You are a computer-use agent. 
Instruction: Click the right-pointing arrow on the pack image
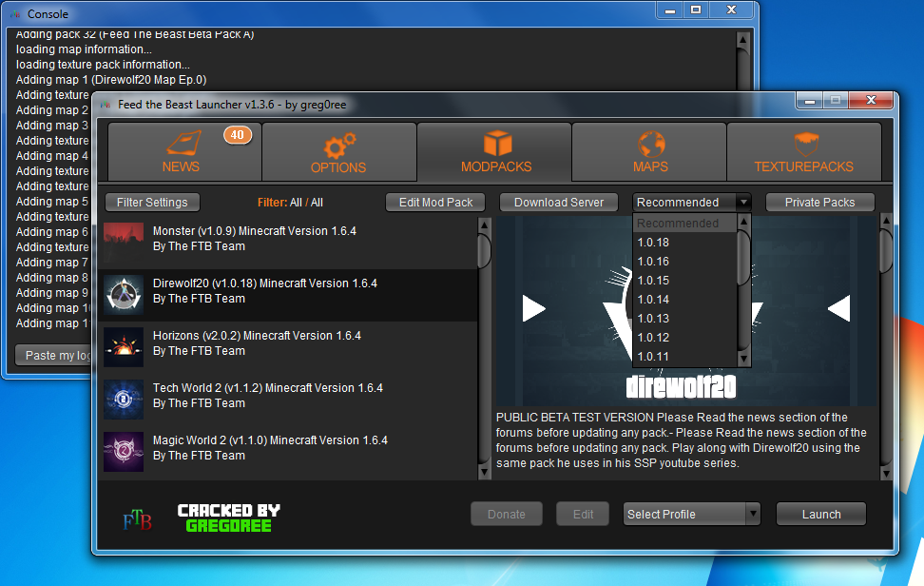tap(533, 308)
